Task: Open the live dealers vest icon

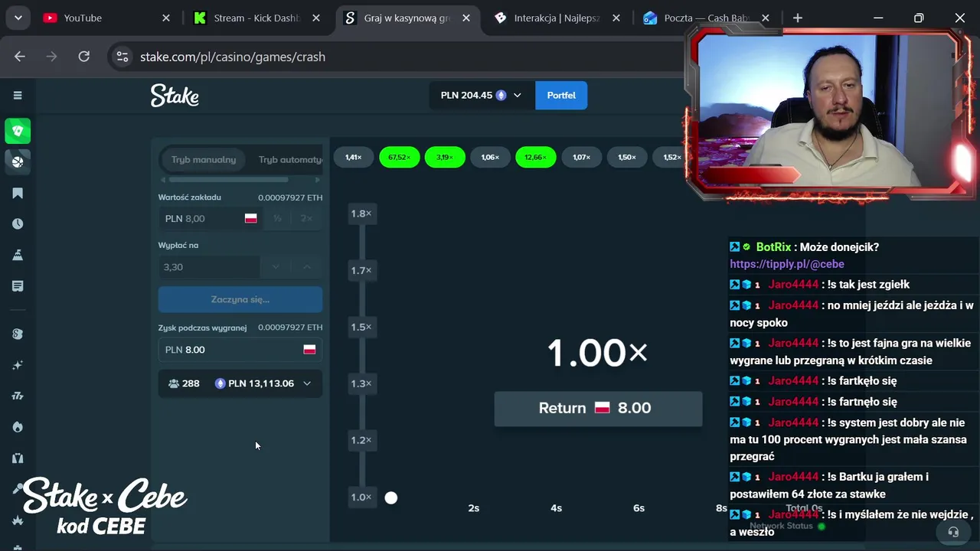Action: click(x=18, y=458)
